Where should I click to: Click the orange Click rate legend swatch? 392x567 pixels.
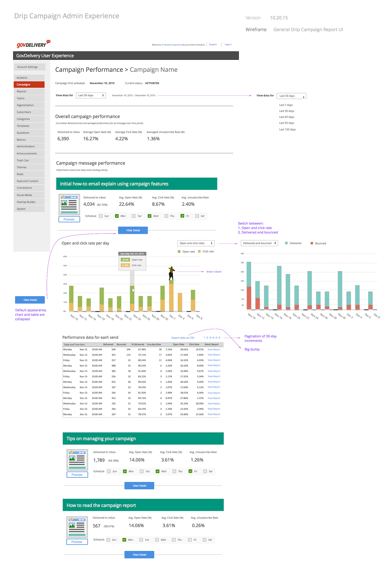[199, 252]
